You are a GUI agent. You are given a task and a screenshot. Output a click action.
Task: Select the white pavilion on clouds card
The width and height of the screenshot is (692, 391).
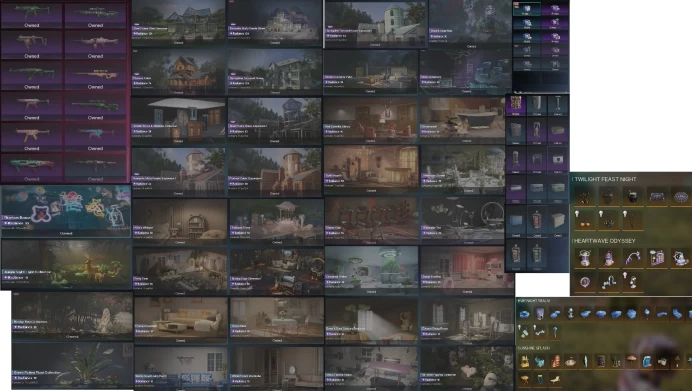click(x=277, y=222)
